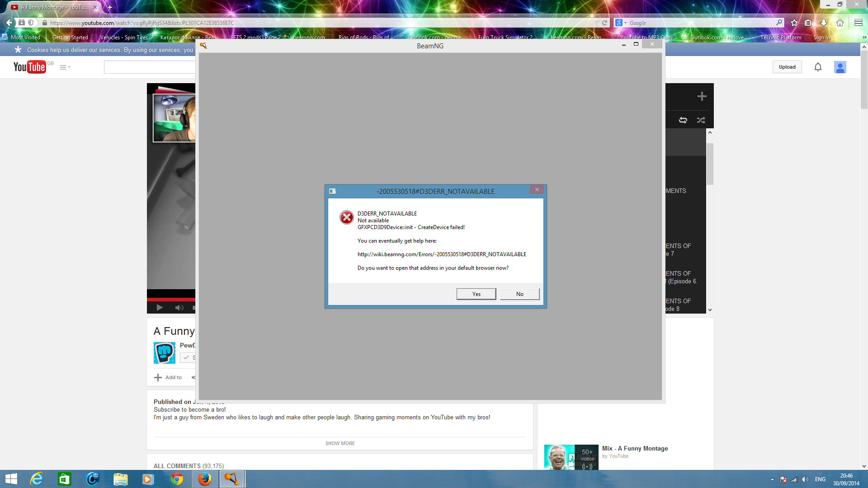The width and height of the screenshot is (868, 488).
Task: Show hidden tray icons arrow
Action: click(x=772, y=479)
